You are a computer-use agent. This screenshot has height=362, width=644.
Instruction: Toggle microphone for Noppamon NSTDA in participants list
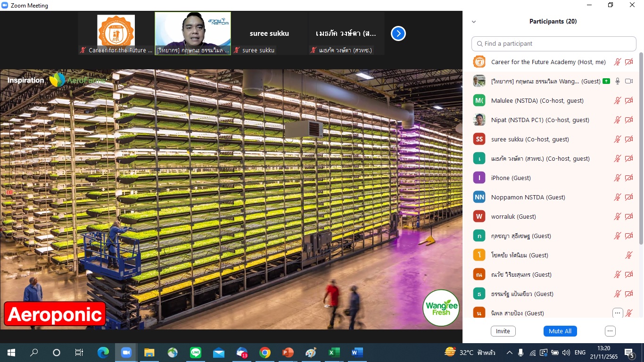617,197
